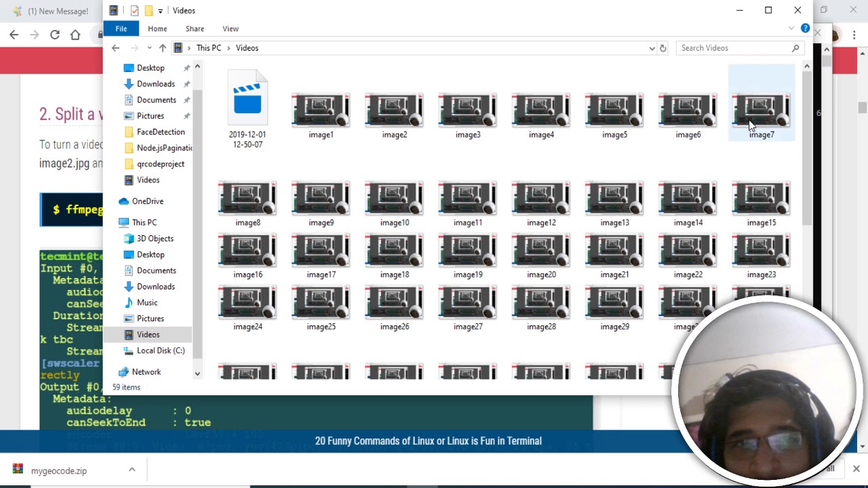The height and width of the screenshot is (488, 868).
Task: Open the 3D Objects folder in sidebar
Action: (155, 239)
